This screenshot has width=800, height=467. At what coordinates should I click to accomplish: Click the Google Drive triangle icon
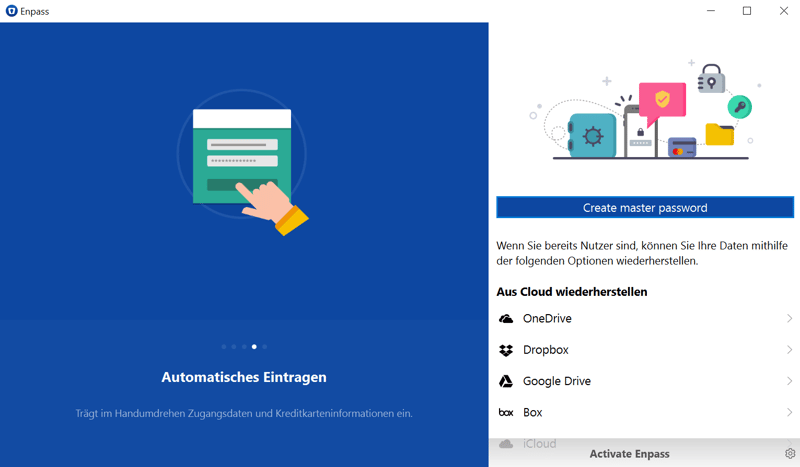tap(506, 381)
